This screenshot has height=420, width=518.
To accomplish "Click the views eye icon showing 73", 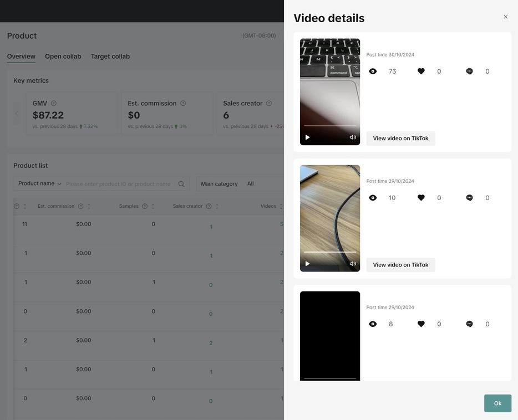I will tap(373, 71).
